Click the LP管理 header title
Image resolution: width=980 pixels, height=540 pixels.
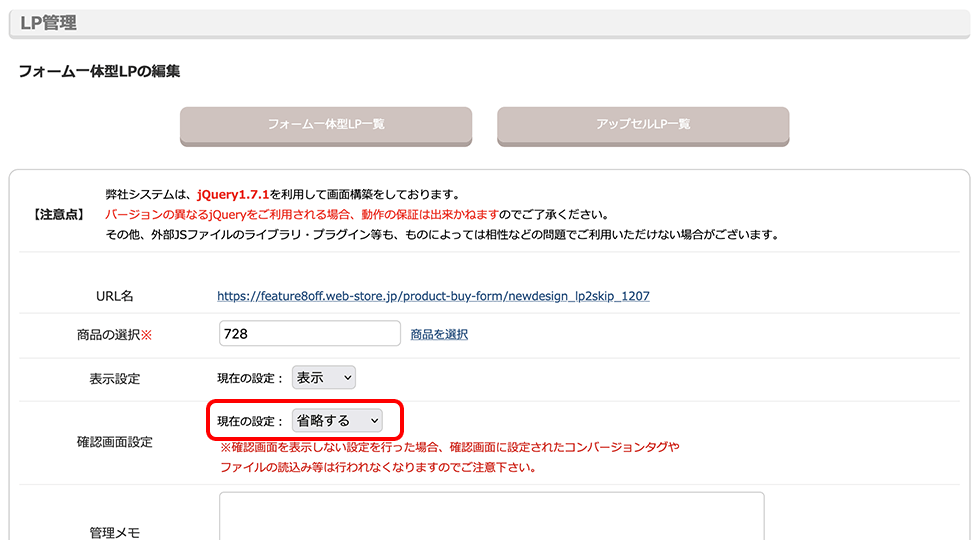point(48,23)
